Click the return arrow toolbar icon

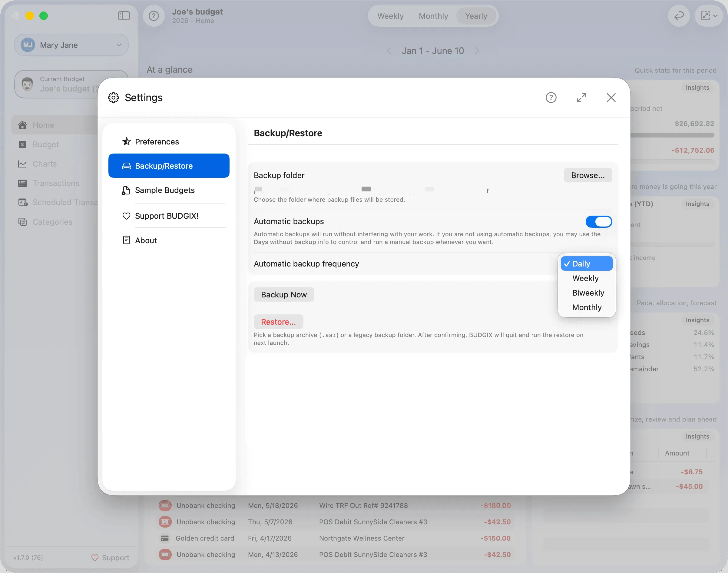coord(679,16)
